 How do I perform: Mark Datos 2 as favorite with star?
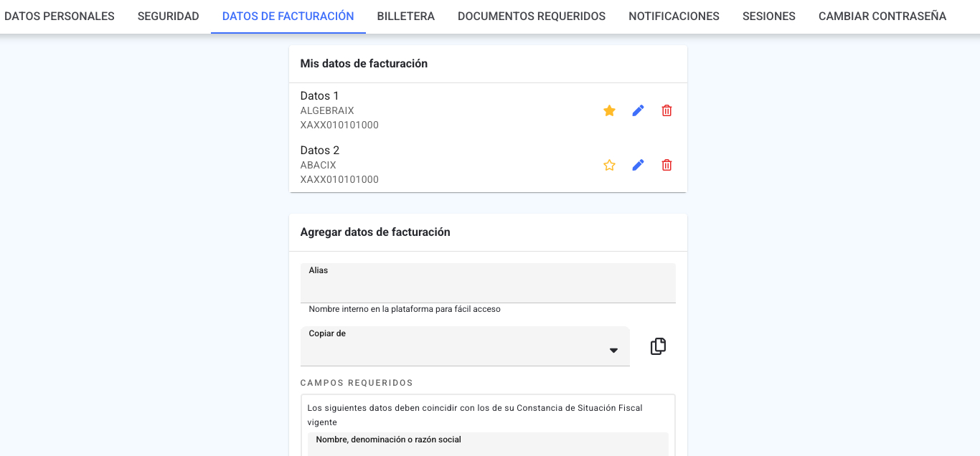coord(609,165)
